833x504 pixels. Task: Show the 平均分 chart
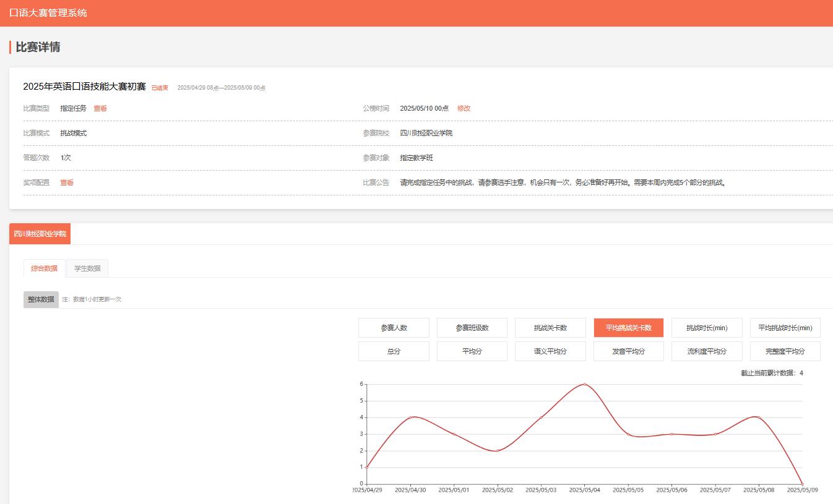472,351
